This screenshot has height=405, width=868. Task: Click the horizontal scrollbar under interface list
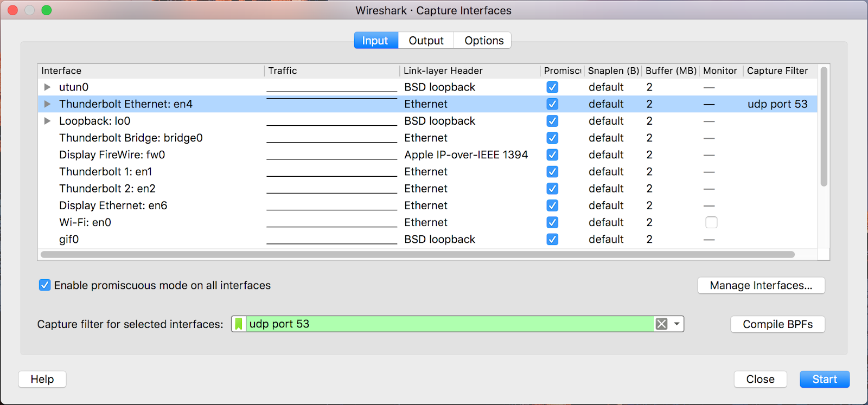point(418,254)
